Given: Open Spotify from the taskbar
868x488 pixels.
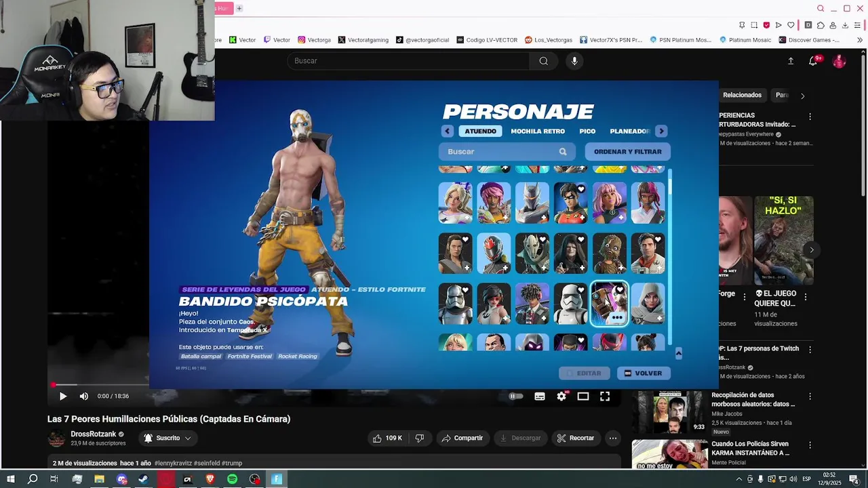Looking at the screenshot, I should (232, 479).
